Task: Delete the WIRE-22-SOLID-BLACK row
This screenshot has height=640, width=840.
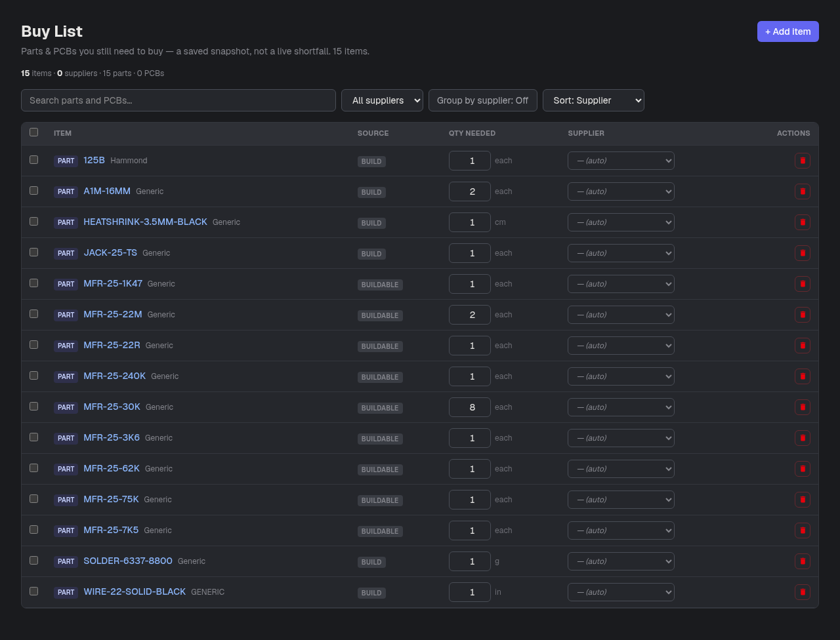Action: point(802,592)
